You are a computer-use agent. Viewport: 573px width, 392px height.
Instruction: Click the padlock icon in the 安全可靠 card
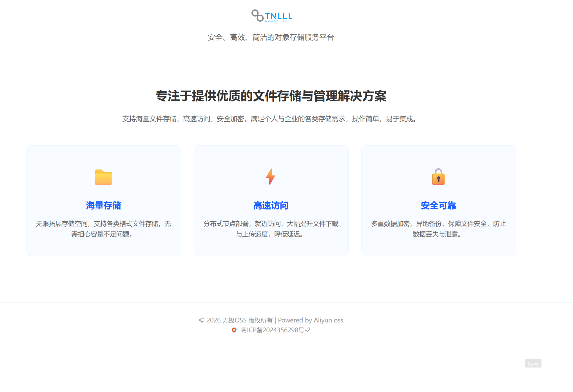tap(438, 177)
